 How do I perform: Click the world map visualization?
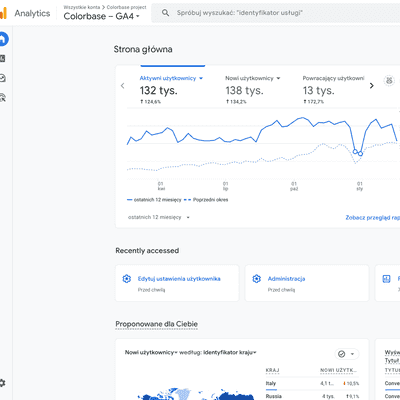(197, 393)
